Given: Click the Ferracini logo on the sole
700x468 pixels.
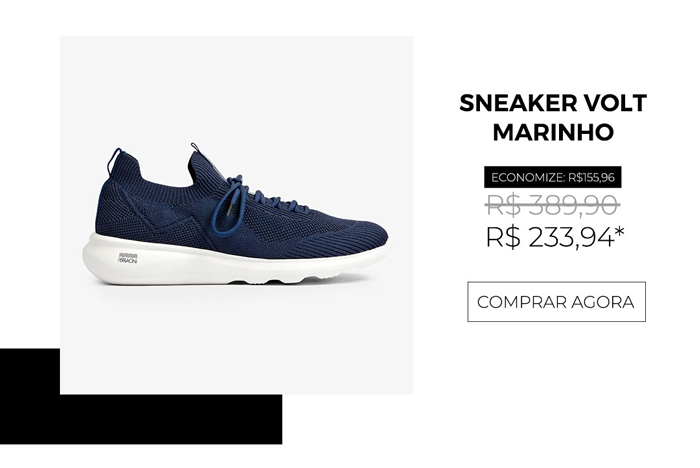Looking at the screenshot, I should [x=128, y=258].
